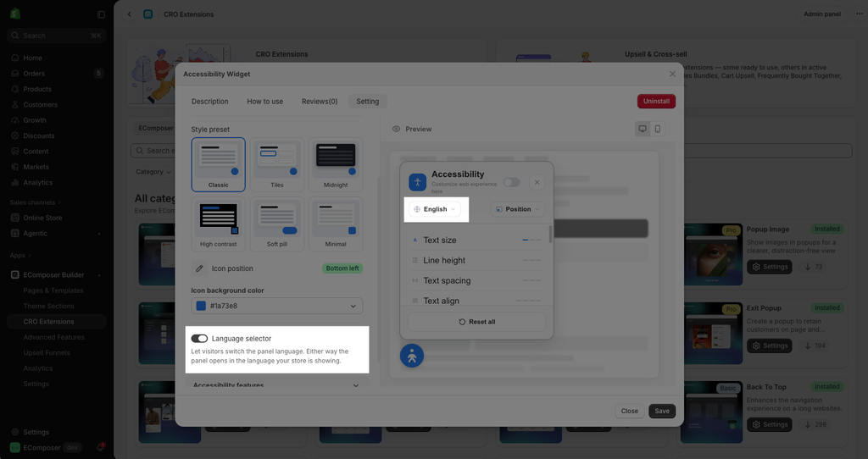The image size is (868, 459).
Task: Open CRO Extensions submenu item
Action: click(x=48, y=321)
